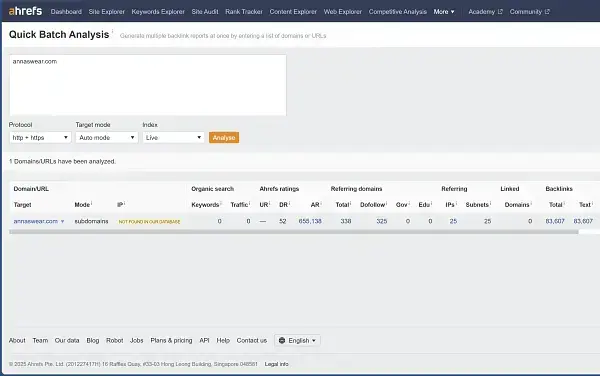This screenshot has height=376, width=600.
Task: Sort by Linked Domains column header
Action: click(x=518, y=205)
